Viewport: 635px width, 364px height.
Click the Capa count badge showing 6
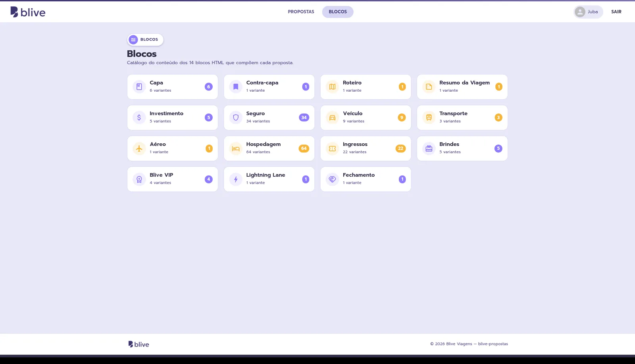click(x=208, y=87)
